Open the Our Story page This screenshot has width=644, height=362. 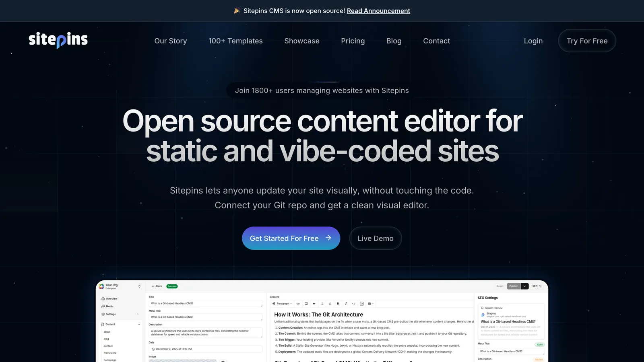[x=171, y=41]
